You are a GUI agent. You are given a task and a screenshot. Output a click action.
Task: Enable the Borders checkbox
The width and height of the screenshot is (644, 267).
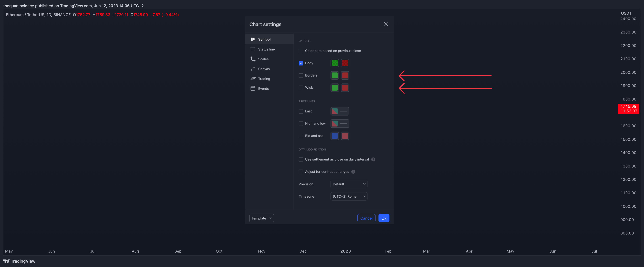pos(301,75)
